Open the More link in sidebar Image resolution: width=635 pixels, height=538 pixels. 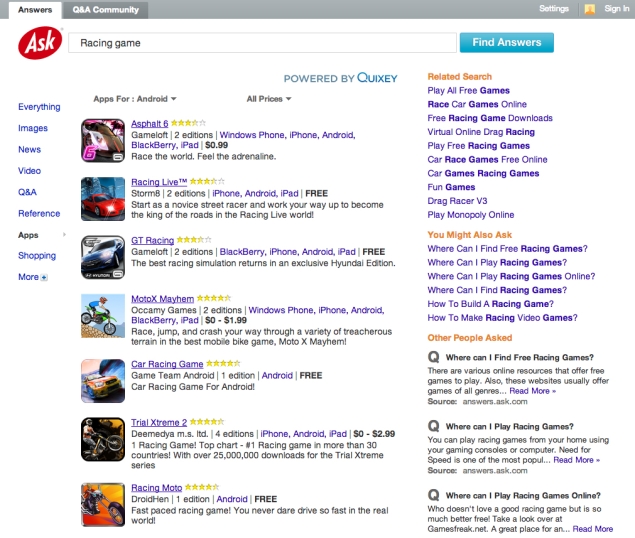point(28,277)
